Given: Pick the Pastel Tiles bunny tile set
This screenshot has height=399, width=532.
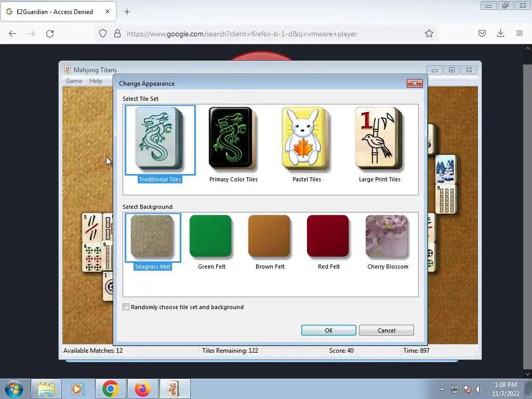Looking at the screenshot, I should tap(306, 138).
